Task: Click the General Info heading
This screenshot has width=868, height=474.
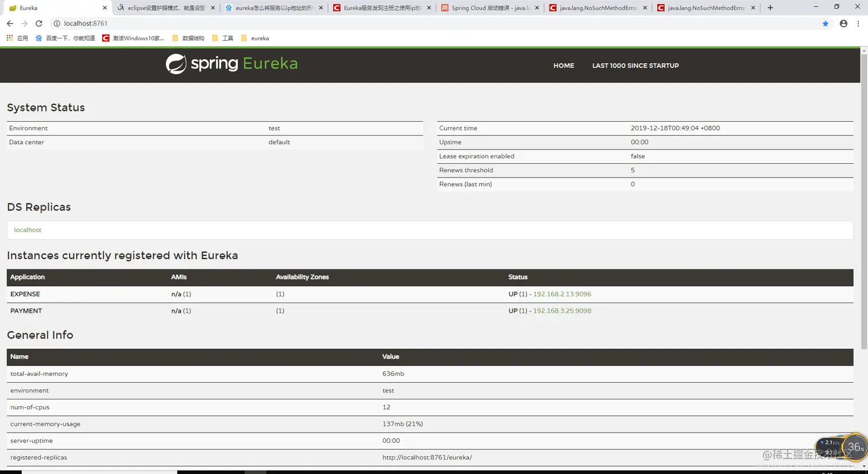Action: click(40, 335)
